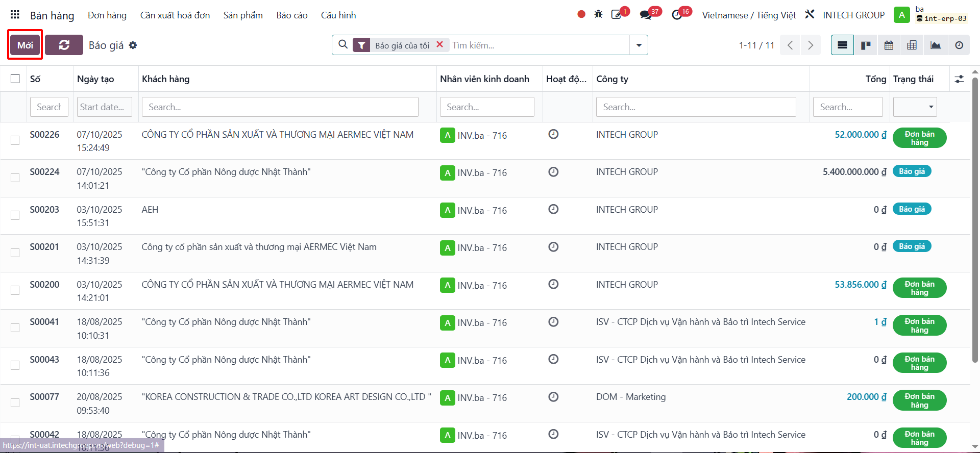The image size is (980, 453).
Task: Click the refresh button next to Mới
Action: 64,45
